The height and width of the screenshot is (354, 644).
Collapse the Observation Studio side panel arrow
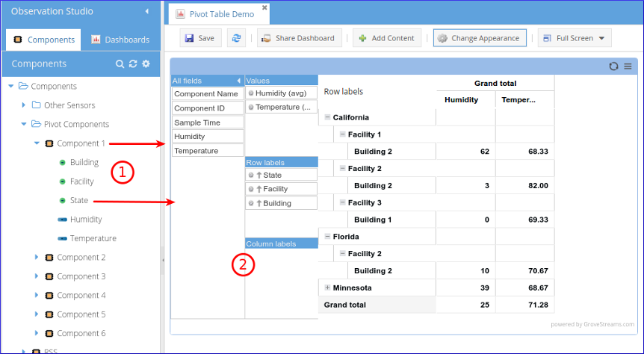coord(146,12)
